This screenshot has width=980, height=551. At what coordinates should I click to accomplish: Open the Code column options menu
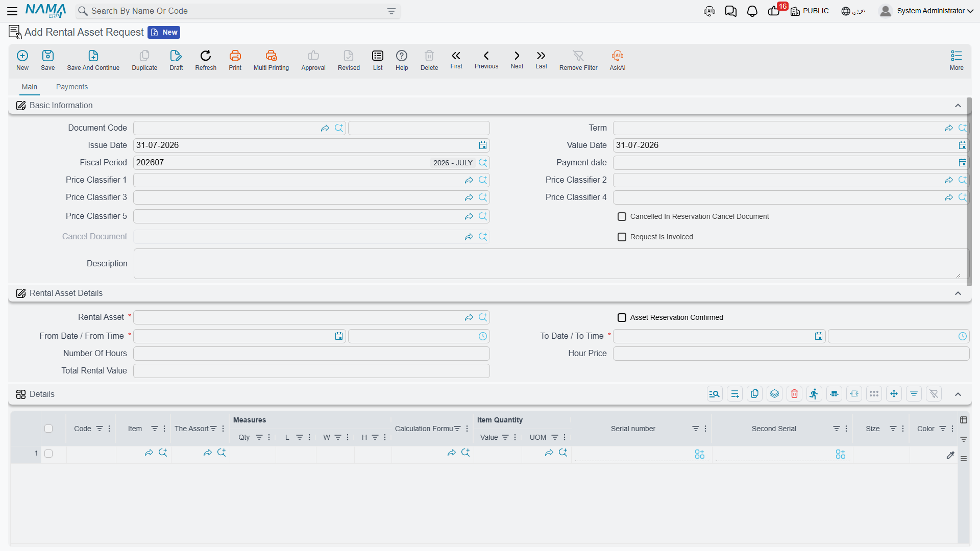point(109,429)
